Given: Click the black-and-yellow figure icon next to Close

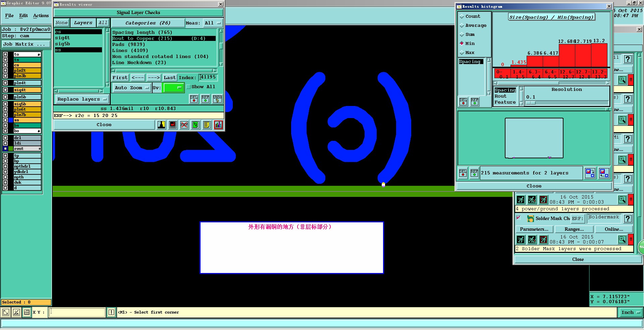Looking at the screenshot, I should [x=161, y=125].
